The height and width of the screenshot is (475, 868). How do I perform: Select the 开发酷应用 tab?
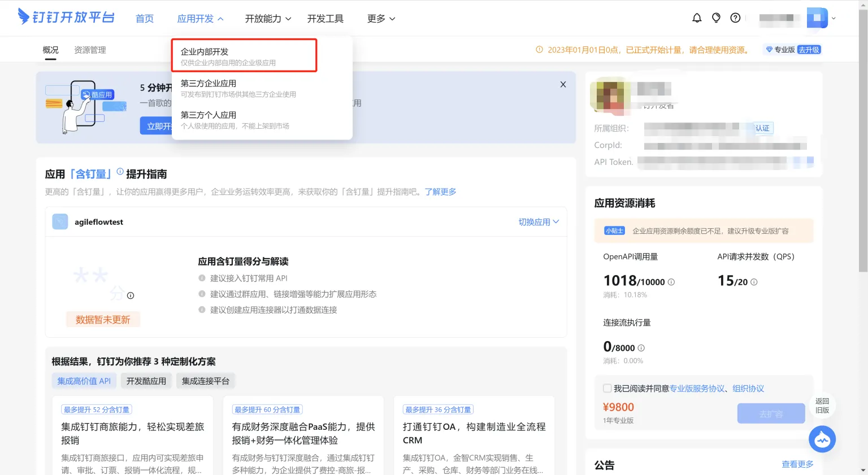click(x=146, y=381)
